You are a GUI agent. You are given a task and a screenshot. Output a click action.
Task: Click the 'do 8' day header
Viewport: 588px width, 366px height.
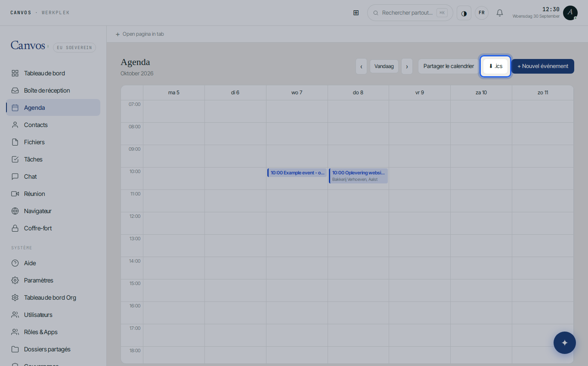[x=358, y=93]
